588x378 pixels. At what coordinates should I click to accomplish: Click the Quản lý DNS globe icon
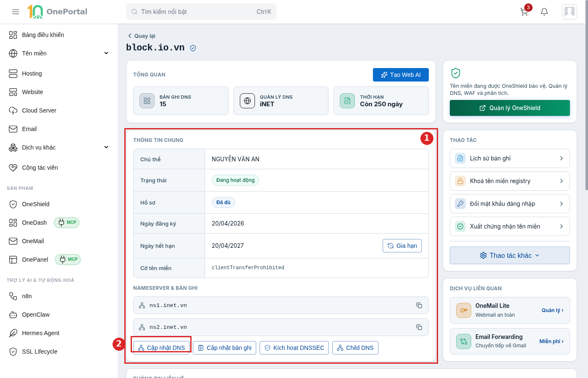tap(247, 101)
